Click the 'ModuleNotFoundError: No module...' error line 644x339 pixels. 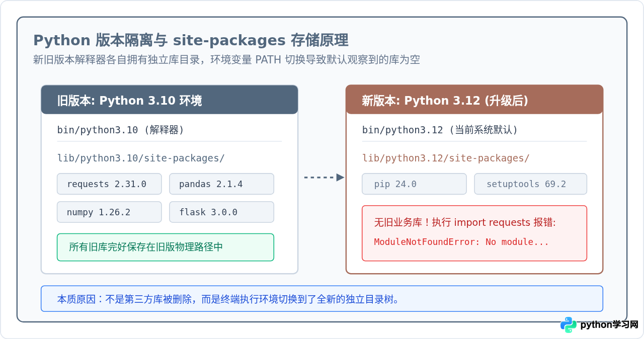[461, 242]
